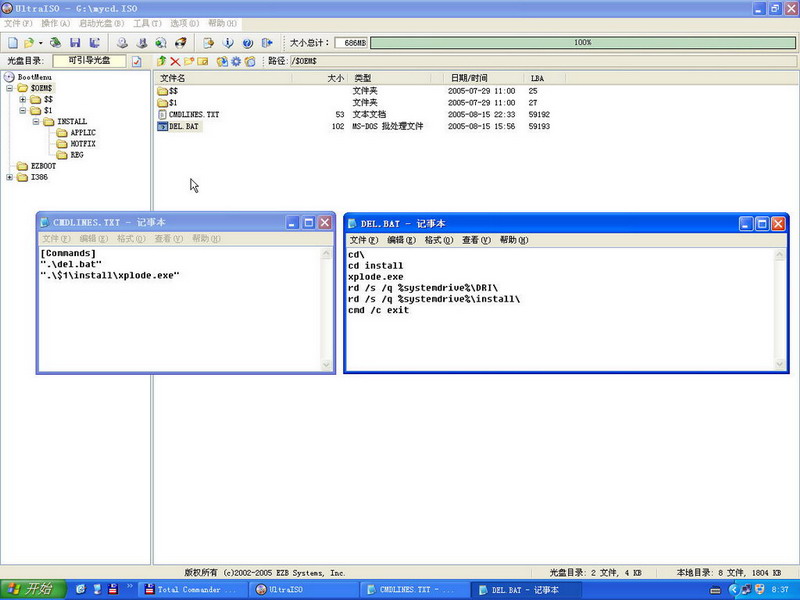
Task: Click the Help question mark toolbar icon
Action: 247,43
